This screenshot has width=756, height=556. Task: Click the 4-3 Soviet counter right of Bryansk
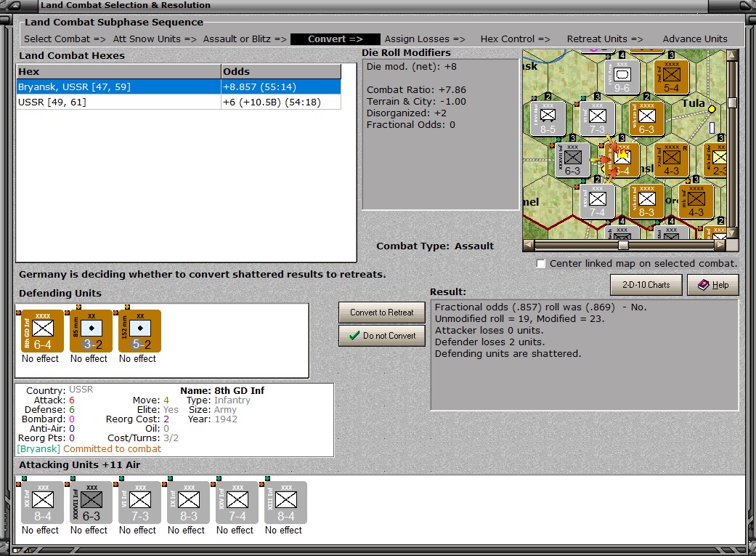tap(671, 160)
